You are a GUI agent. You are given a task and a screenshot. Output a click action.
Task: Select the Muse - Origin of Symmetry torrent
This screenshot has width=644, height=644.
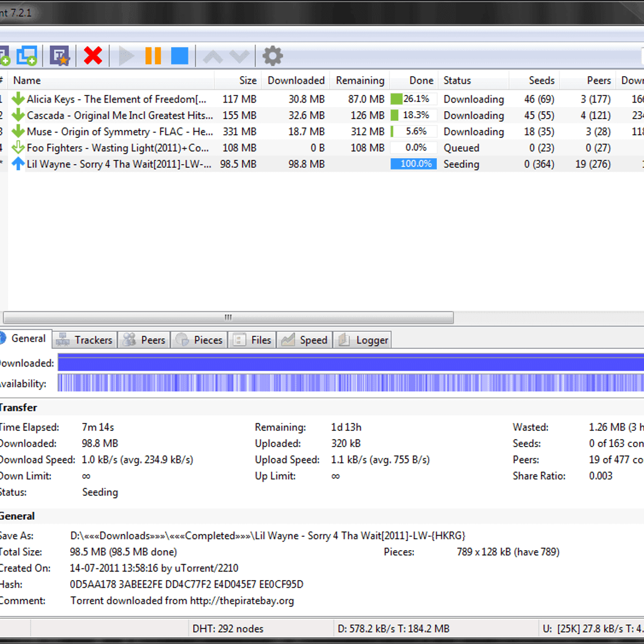tap(119, 131)
